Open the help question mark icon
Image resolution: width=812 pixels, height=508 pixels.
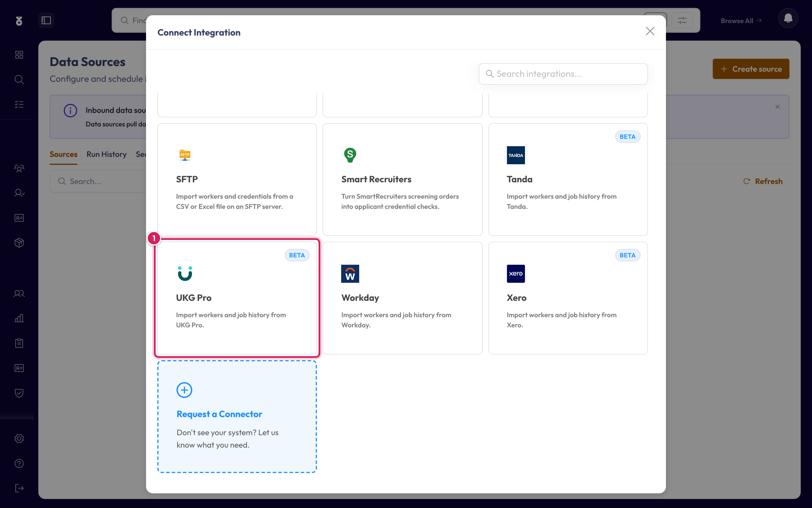point(19,463)
